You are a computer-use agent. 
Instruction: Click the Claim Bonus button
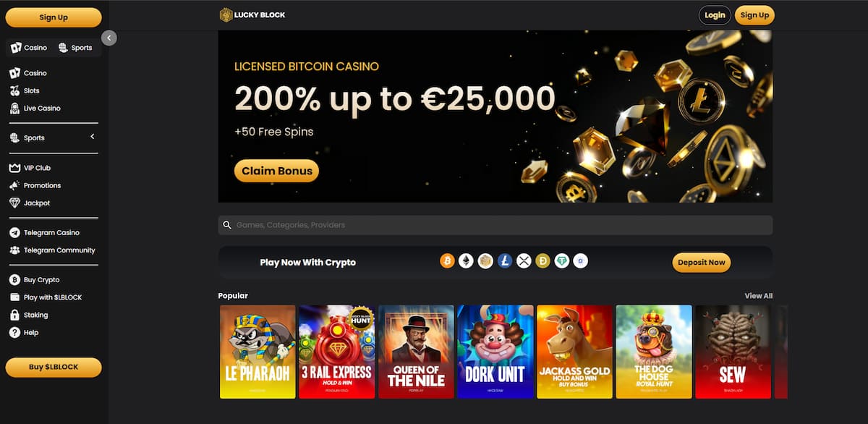276,171
